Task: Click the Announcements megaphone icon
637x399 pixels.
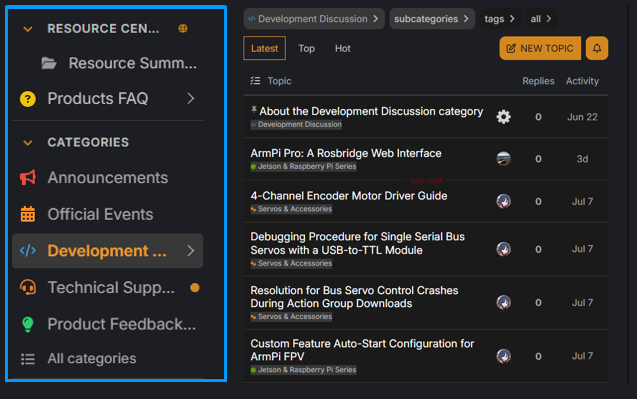Action: click(28, 178)
